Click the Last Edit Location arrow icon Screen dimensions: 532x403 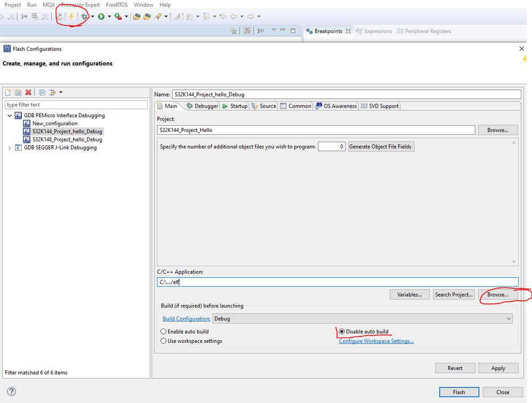click(223, 17)
